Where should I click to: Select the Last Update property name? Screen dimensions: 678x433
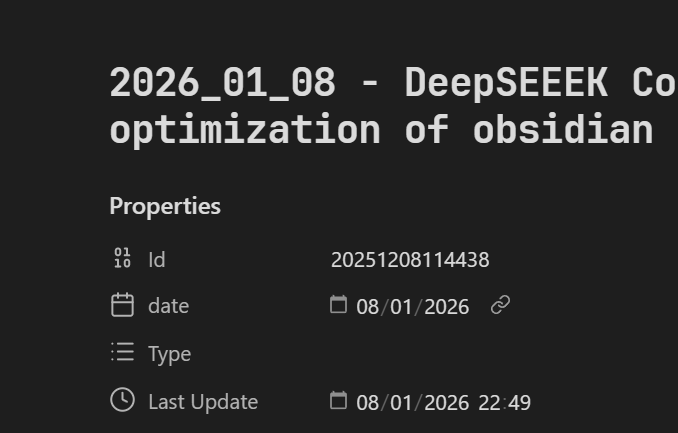pos(203,402)
